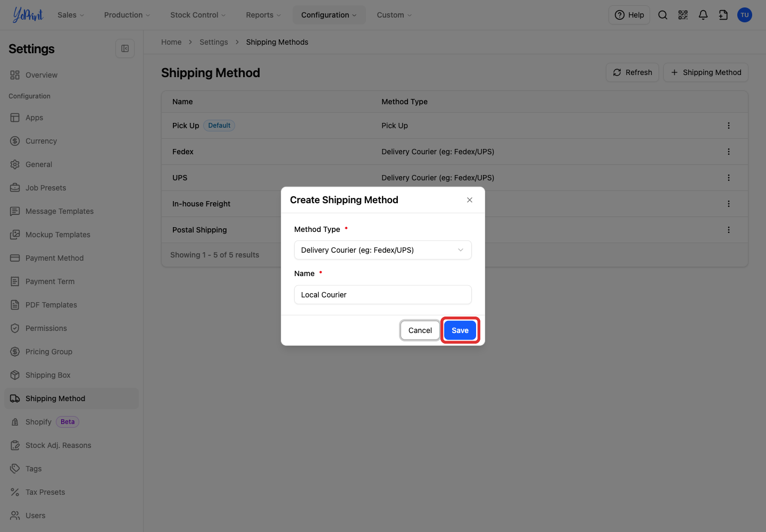Add a new Shipping Method button
Screen dimensions: 766x532
[x=706, y=72]
